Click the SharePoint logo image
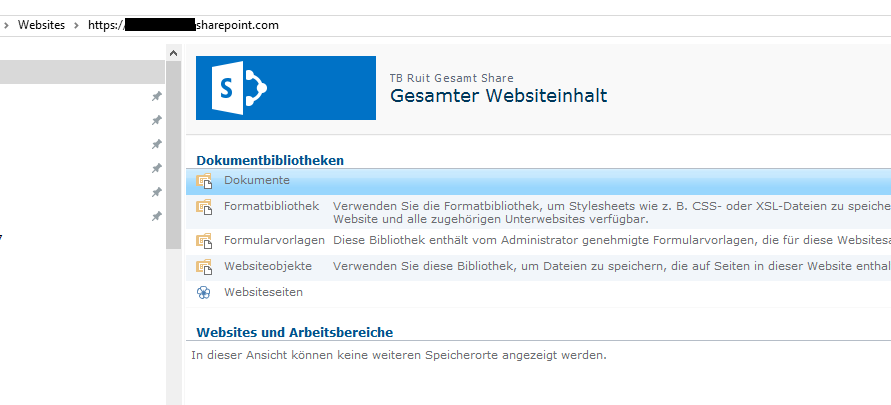891x405 pixels. (x=286, y=88)
